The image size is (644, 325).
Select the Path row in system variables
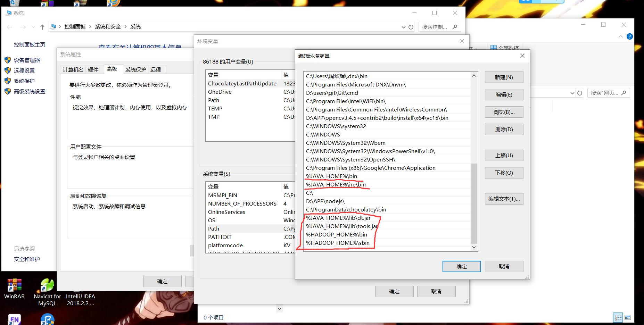click(x=214, y=228)
